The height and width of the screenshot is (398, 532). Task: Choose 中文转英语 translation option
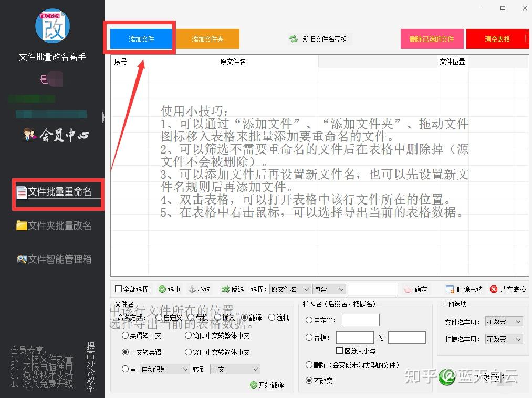[125, 352]
